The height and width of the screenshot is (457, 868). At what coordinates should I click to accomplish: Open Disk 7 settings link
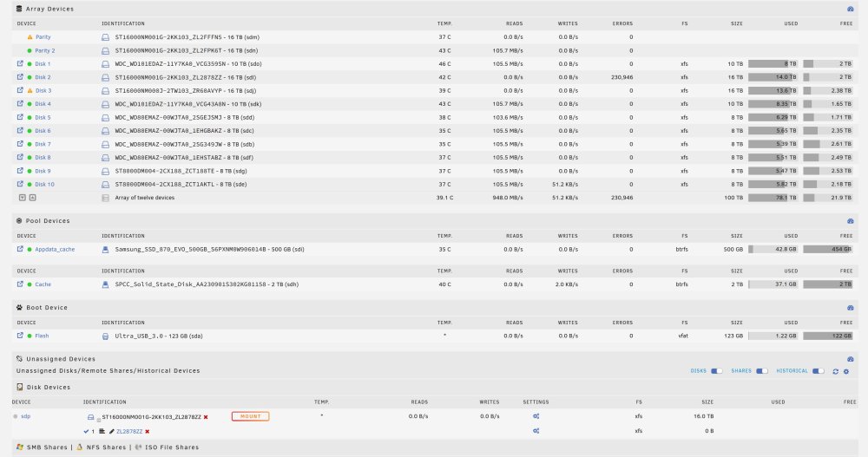pos(43,144)
